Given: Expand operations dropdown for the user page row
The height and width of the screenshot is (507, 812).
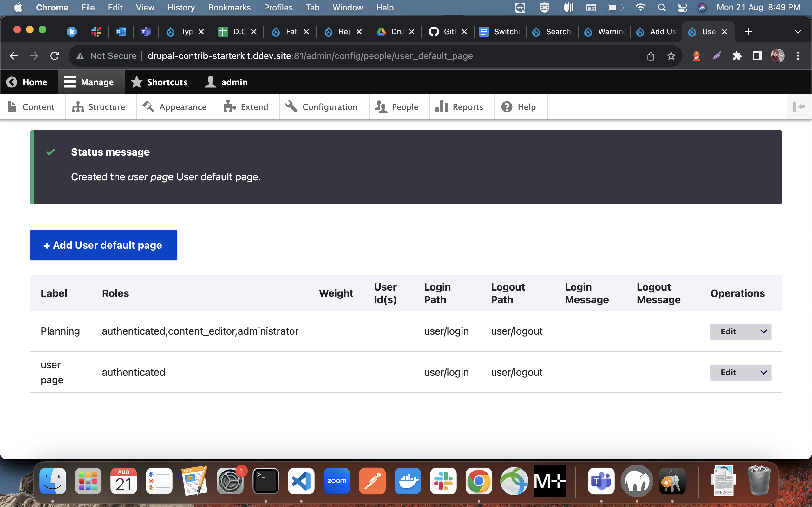Looking at the screenshot, I should tap(763, 373).
